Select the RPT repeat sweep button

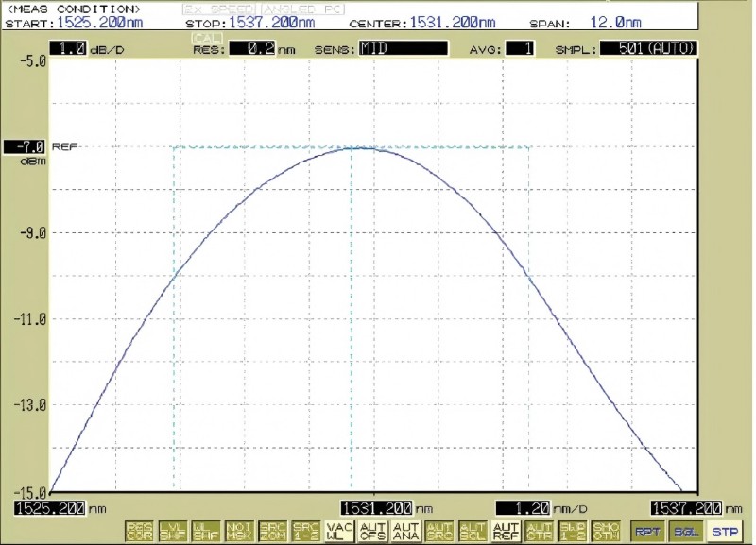[x=647, y=532]
